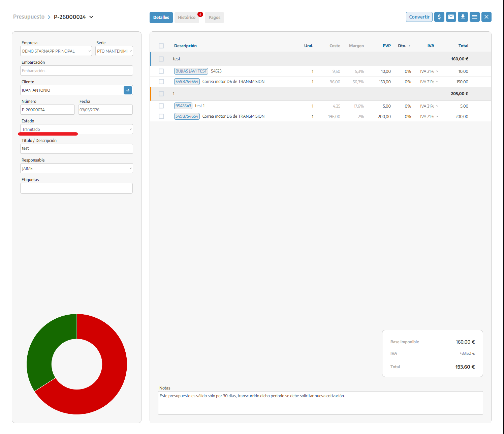Download the budget document icon
504x434 pixels.
(463, 17)
